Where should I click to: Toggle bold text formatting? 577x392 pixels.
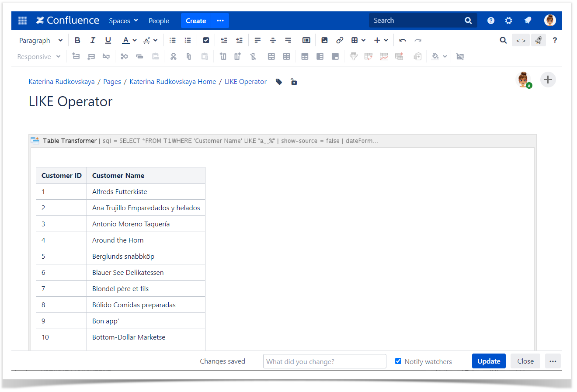(77, 40)
